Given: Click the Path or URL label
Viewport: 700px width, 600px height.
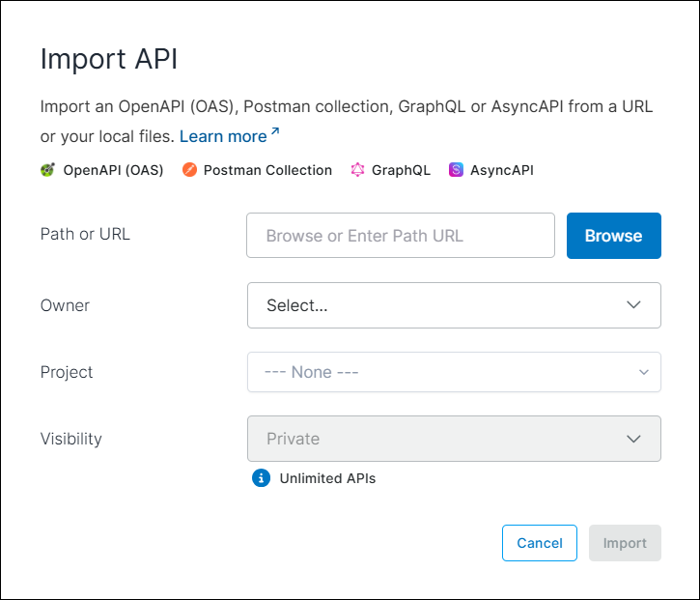Looking at the screenshot, I should tap(85, 234).
